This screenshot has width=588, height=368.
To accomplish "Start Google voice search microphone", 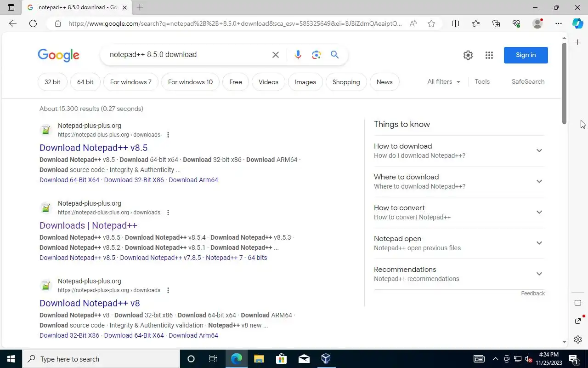I will coord(298,55).
